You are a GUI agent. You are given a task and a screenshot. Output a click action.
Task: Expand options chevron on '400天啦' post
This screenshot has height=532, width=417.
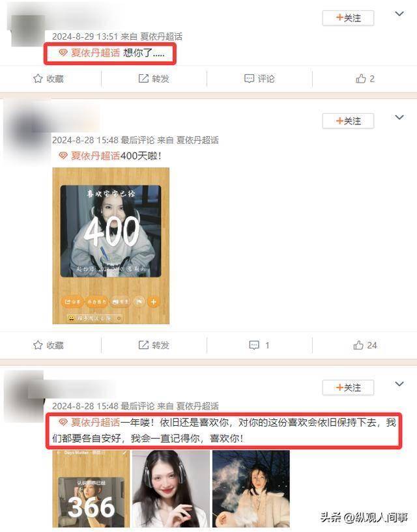click(x=399, y=117)
